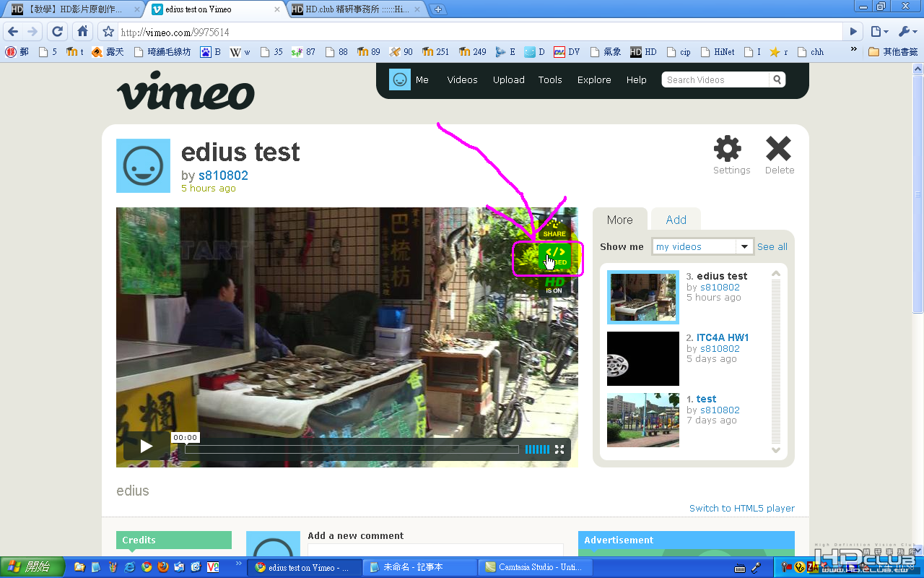Adjust the video volume bars
The width and height of the screenshot is (924, 578).
(x=537, y=449)
